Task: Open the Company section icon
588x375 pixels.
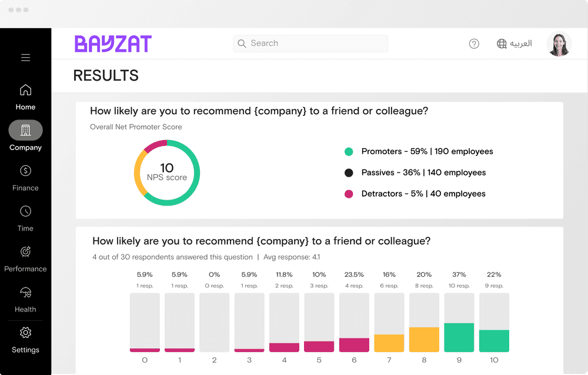Action: click(x=25, y=130)
